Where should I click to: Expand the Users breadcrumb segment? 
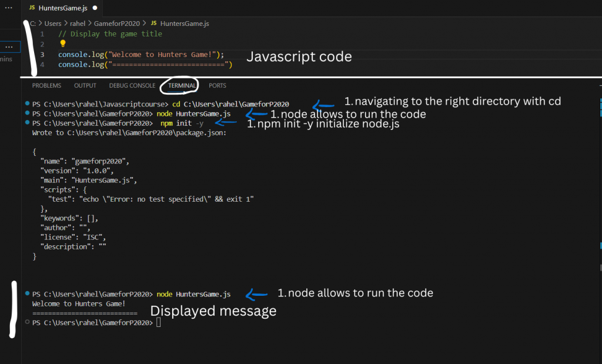click(x=53, y=24)
